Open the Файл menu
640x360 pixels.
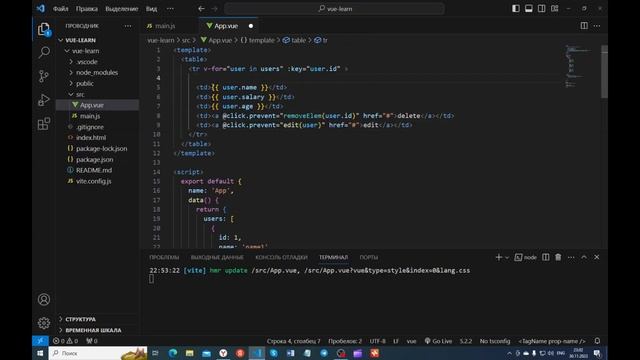[x=60, y=9]
